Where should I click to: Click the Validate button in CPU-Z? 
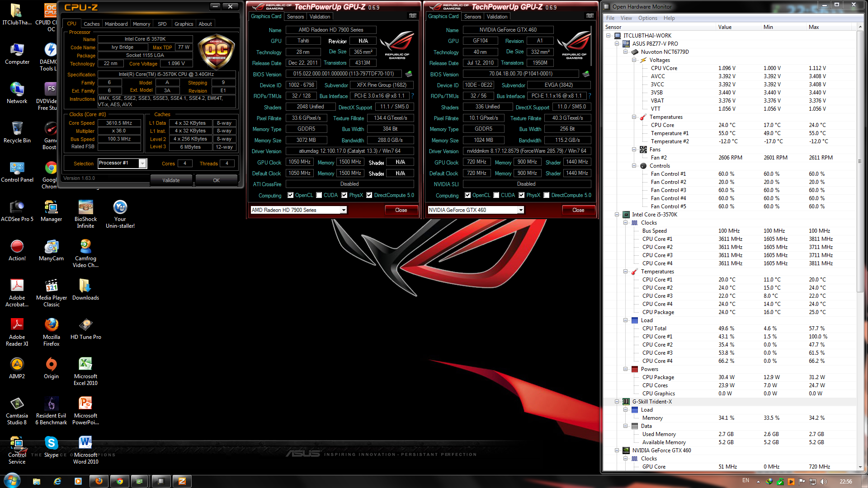click(x=171, y=180)
